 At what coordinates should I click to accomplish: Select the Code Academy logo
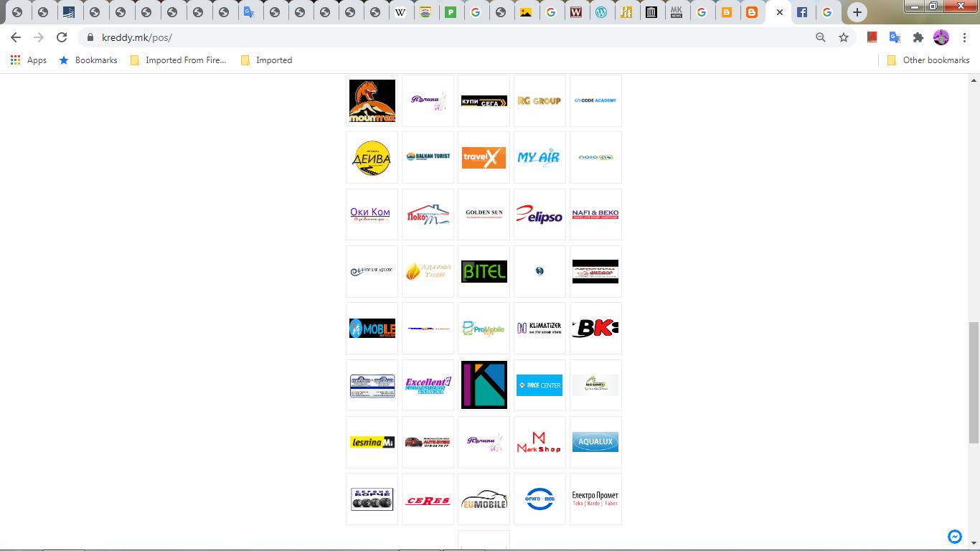[x=595, y=100]
